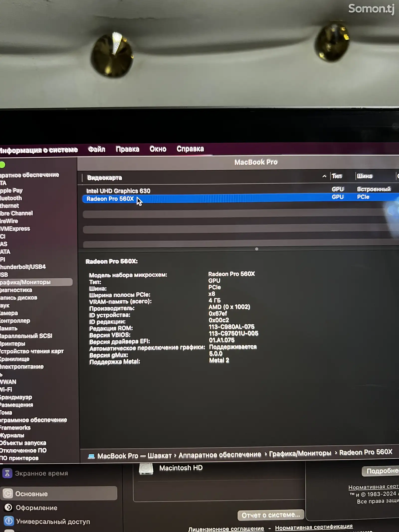Select Параллельный SCSI in the sidebar
The width and height of the screenshot is (399, 532).
(26, 336)
